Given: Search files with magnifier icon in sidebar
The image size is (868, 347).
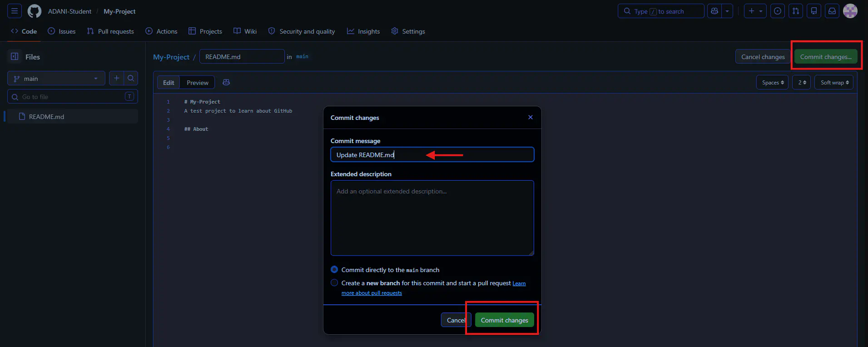Looking at the screenshot, I should pyautogui.click(x=131, y=78).
